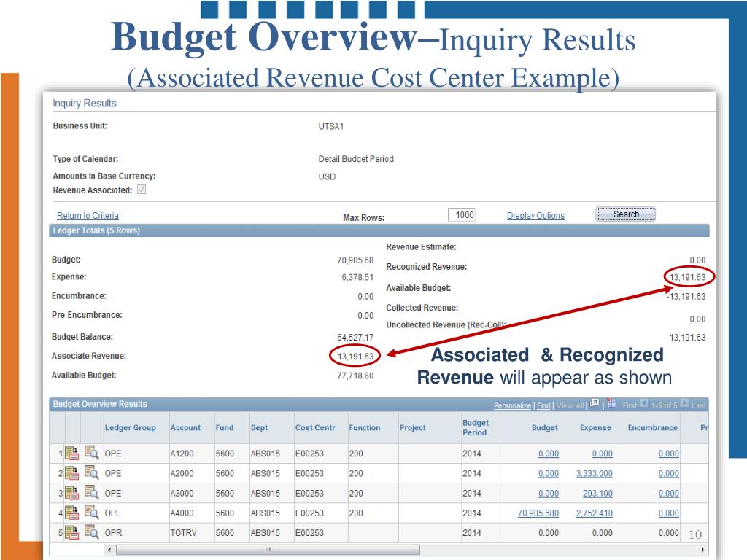Click account cell TOTRV
The height and width of the screenshot is (560, 747).
tap(183, 533)
